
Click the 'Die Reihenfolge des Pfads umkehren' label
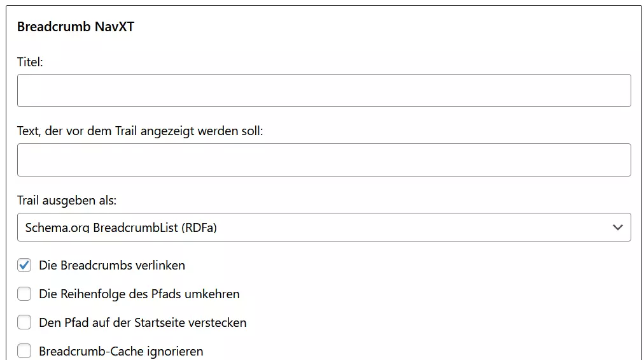point(139,294)
